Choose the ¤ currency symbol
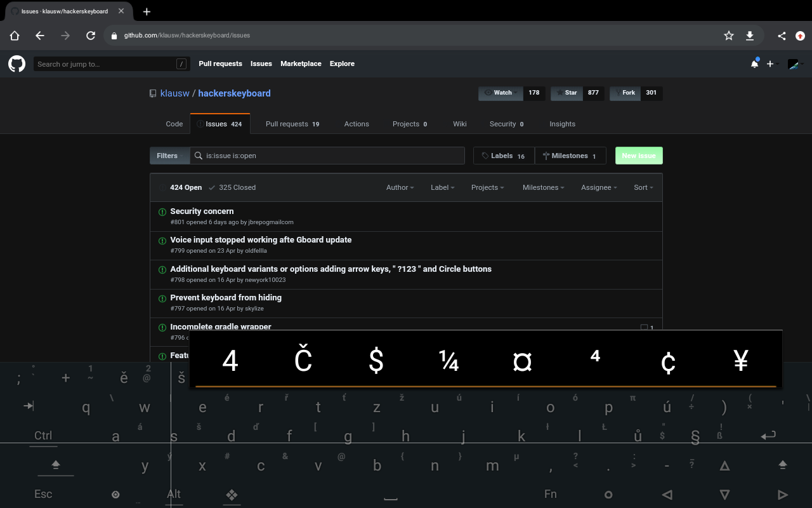The height and width of the screenshot is (508, 812). [522, 361]
